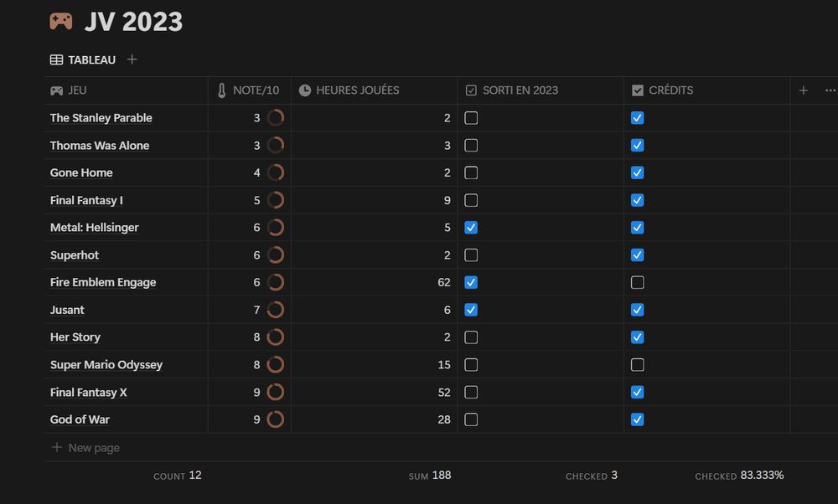
Task: Check Crédits for Super Mario Odyssey
Action: 637,365
